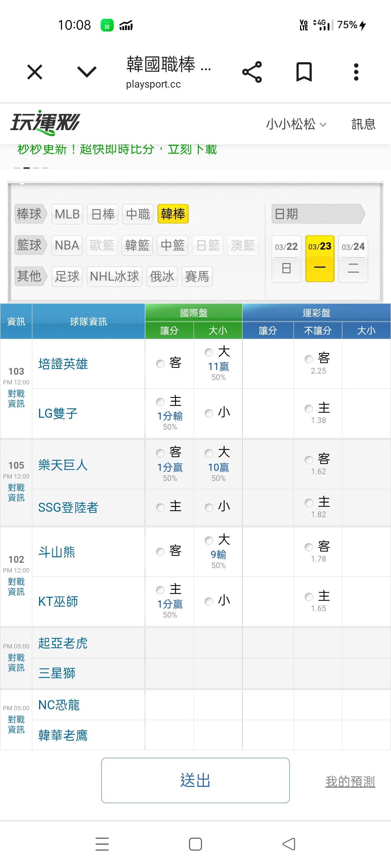Image resolution: width=391 pixels, height=868 pixels.
Task: Select 主 1.38 不讓分 radio
Action: coord(308,409)
